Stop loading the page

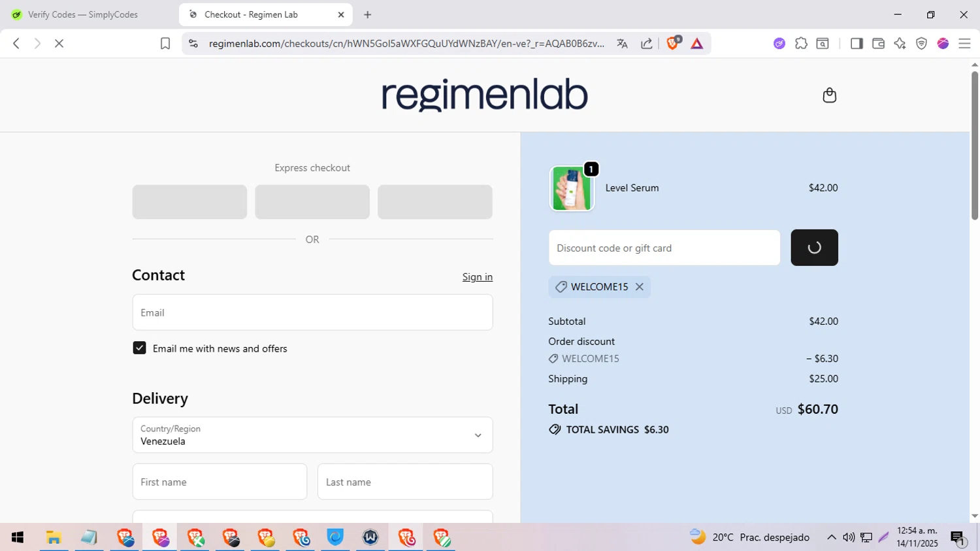tap(59, 43)
